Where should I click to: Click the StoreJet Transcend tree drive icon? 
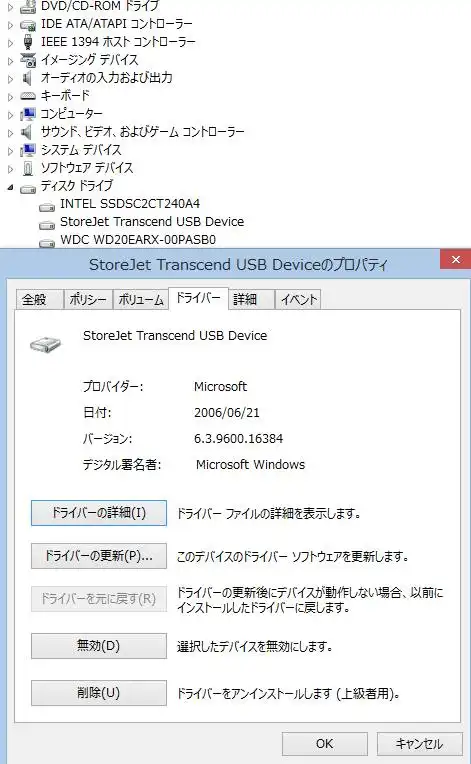(47, 224)
